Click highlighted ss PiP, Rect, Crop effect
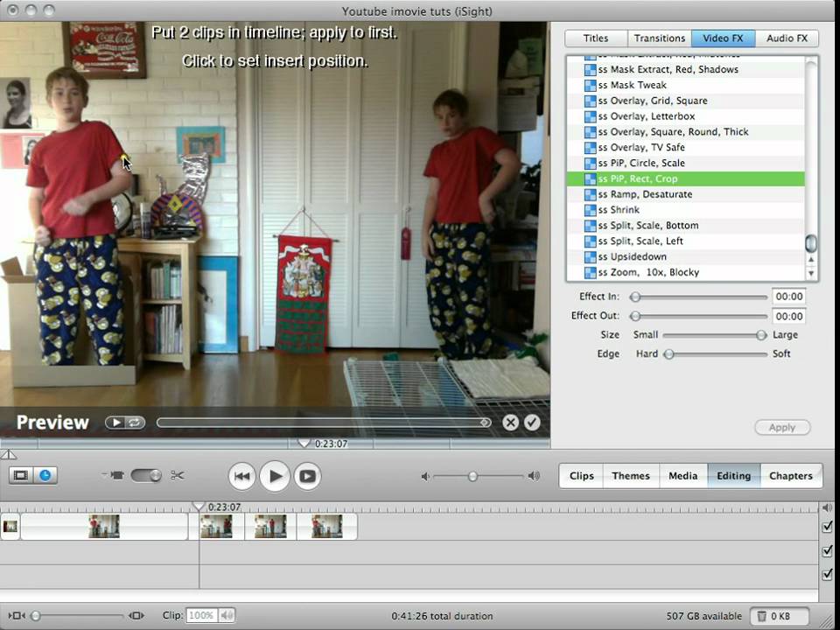 tap(686, 178)
